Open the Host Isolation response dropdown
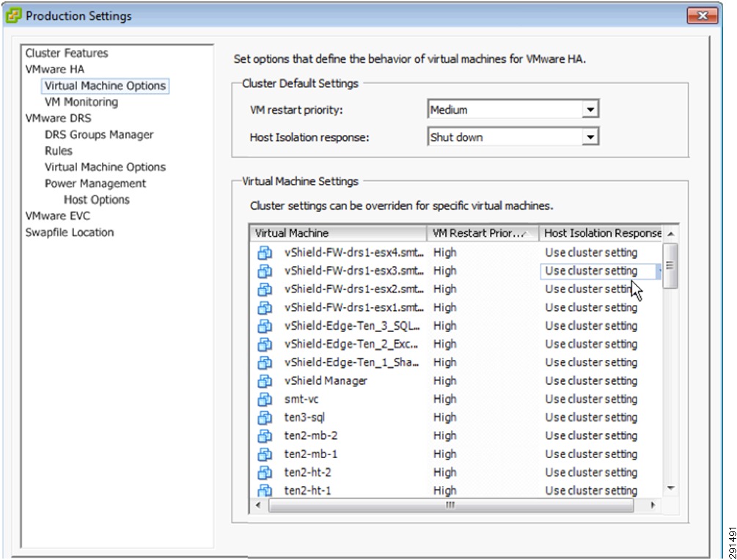The image size is (737, 560). click(x=590, y=137)
